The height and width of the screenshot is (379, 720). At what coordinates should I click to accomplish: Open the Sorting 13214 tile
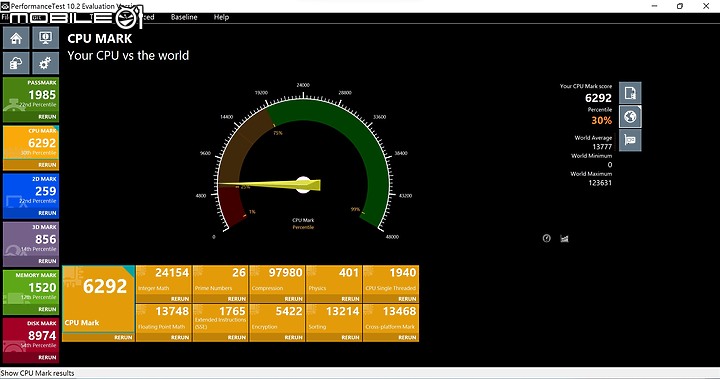point(334,318)
